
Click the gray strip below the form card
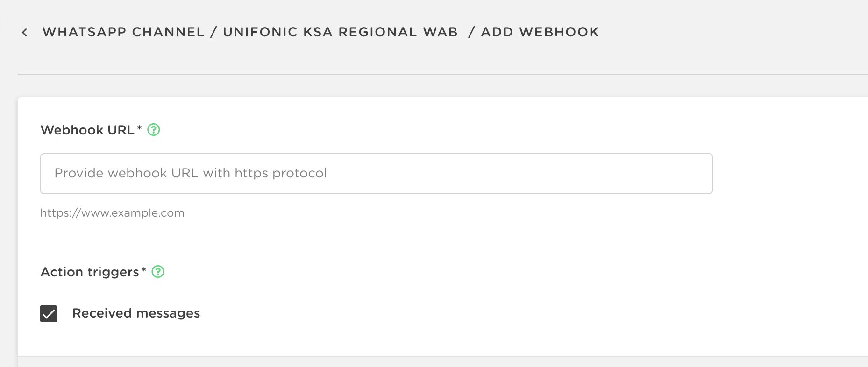(x=420, y=362)
